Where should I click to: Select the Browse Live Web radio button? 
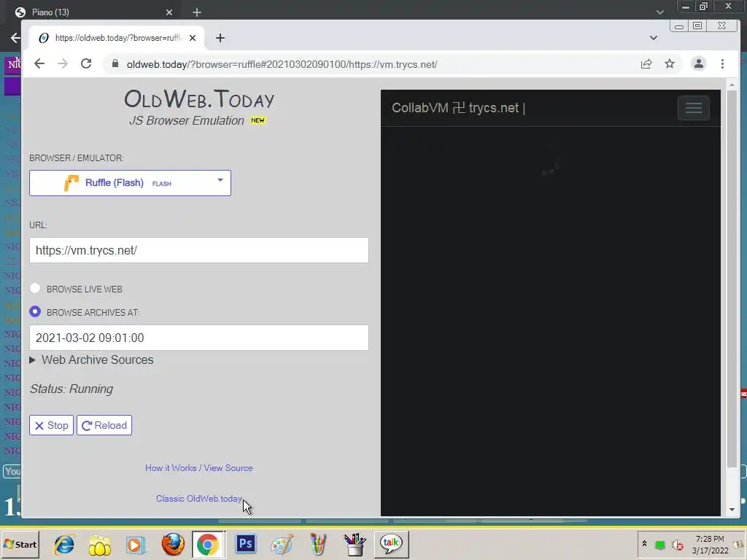point(35,288)
